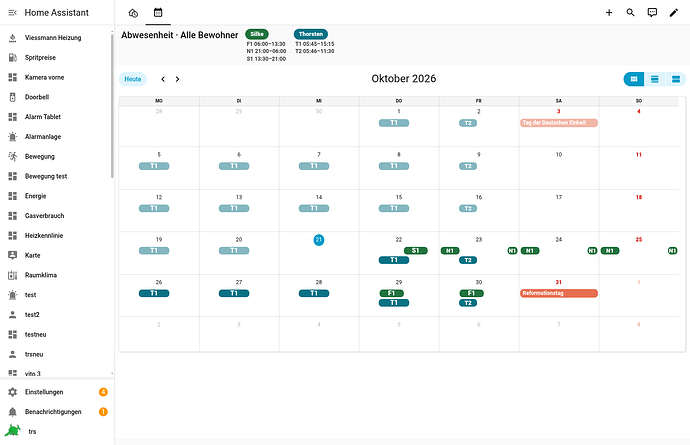690x445 pixels.
Task: Open Benachrichtigungen bell icon
Action: [x=13, y=412]
